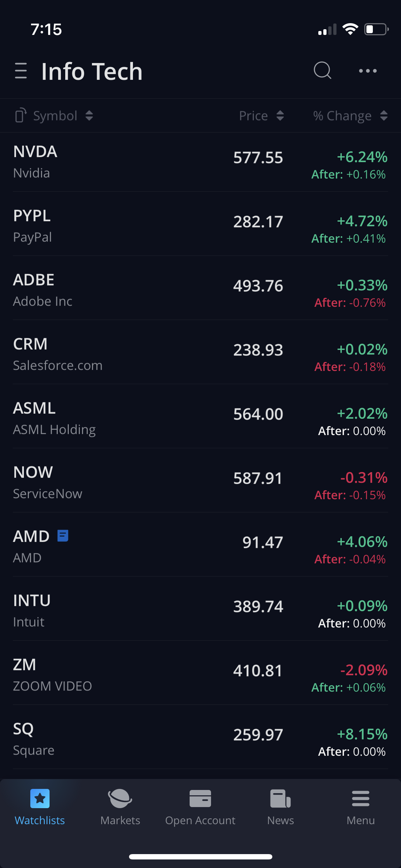Open Markets via the planet icon
The width and height of the screenshot is (401, 868).
tap(120, 799)
